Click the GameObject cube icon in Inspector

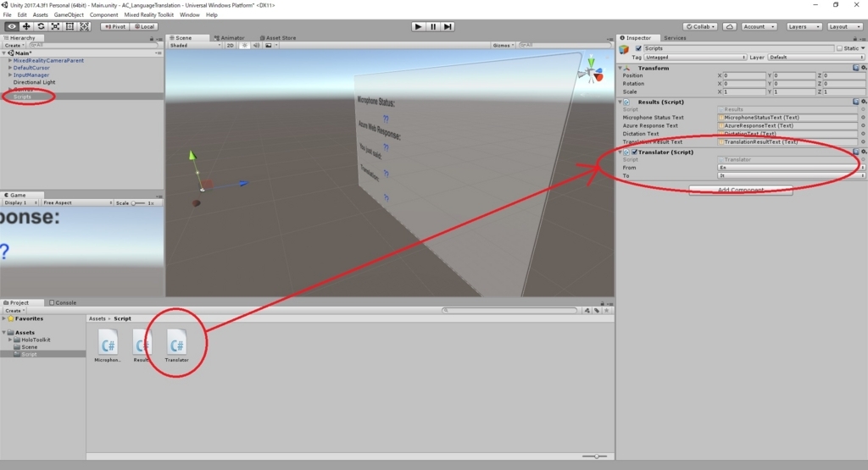point(624,49)
